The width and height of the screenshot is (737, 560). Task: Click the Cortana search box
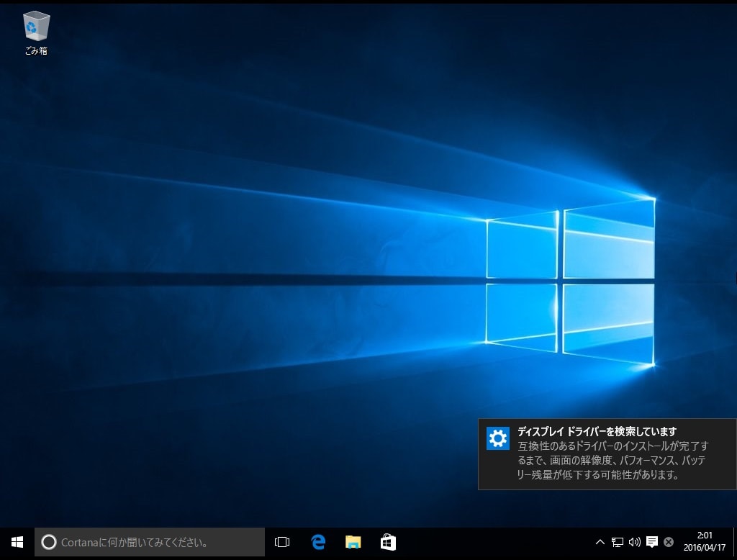pos(150,542)
